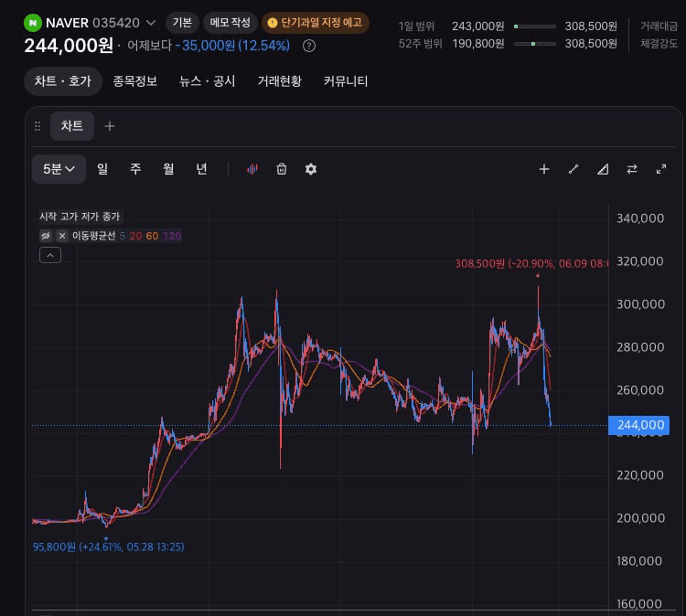Click the 단기과열 지정 예고 warning badge
Screen dimensions: 686x616
click(316, 22)
